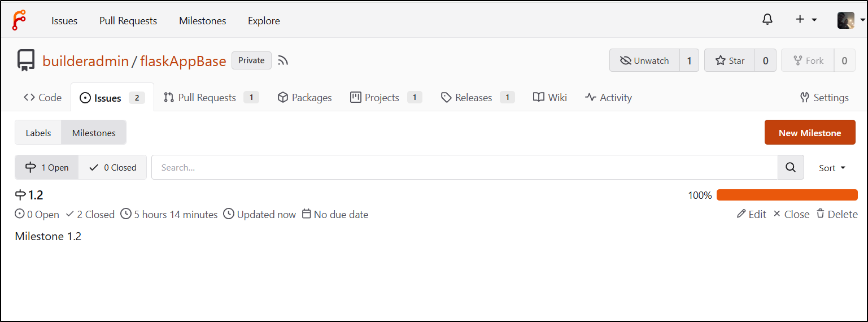The height and width of the screenshot is (322, 868).
Task: Focus the milestone search input field
Action: click(465, 167)
